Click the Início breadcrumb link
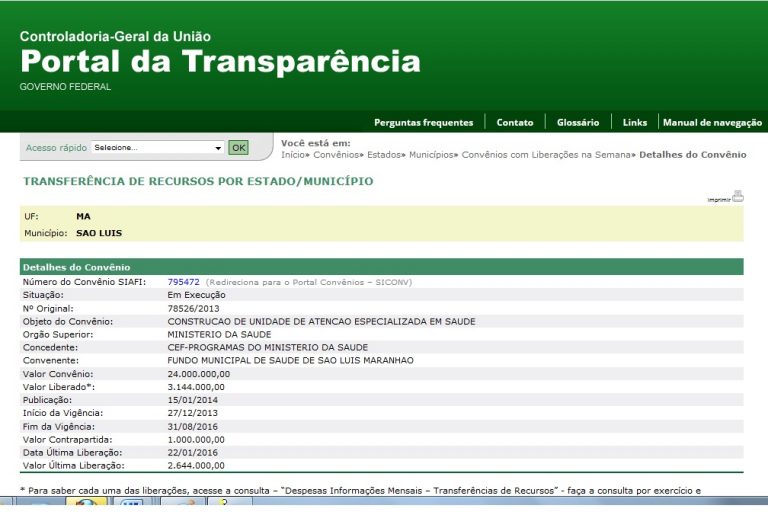This screenshot has height=515, width=768. [293, 155]
